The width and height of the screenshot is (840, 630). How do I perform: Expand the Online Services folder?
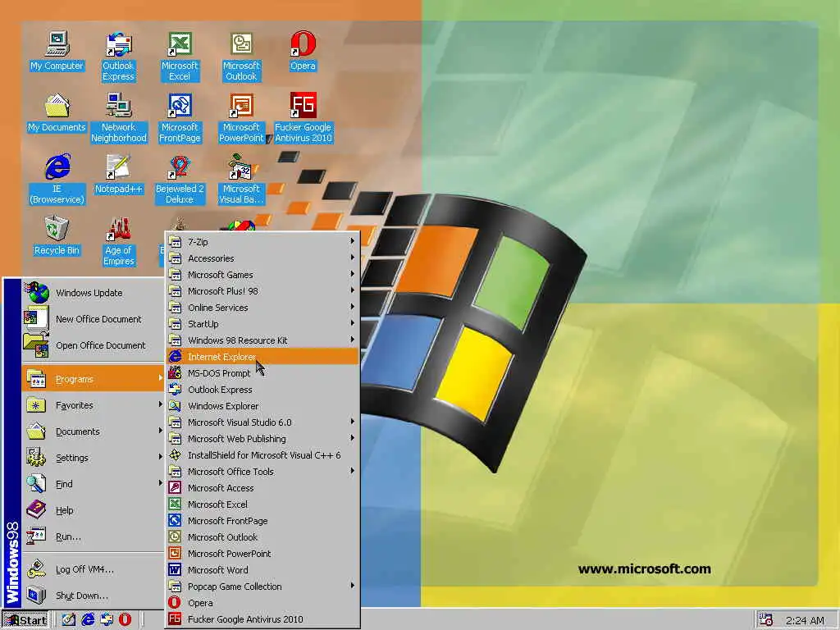(262, 308)
